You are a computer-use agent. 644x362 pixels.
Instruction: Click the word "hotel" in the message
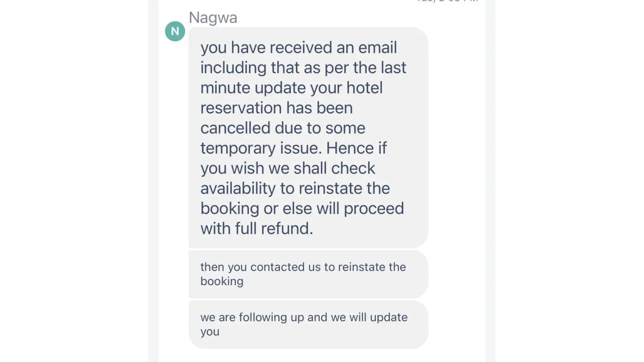pos(364,88)
